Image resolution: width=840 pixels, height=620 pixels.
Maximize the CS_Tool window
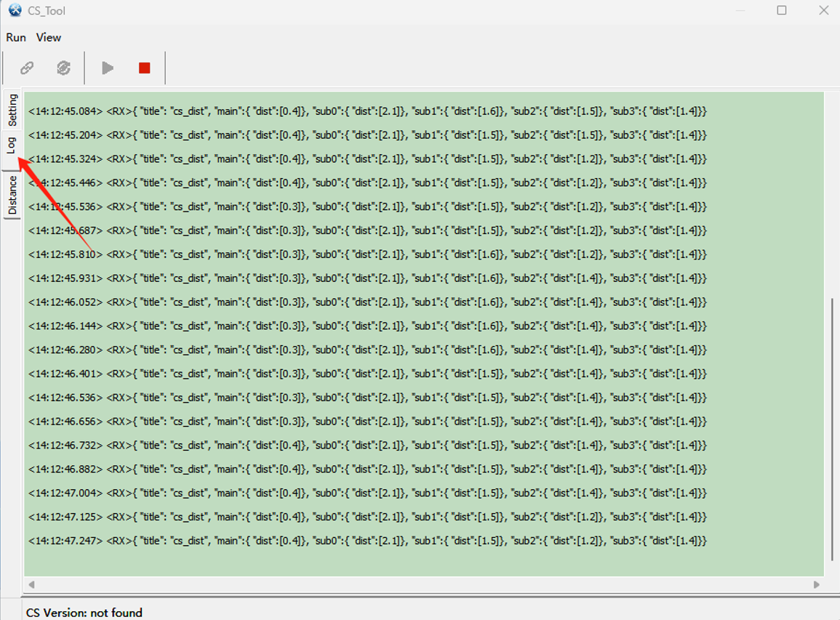pos(782,10)
